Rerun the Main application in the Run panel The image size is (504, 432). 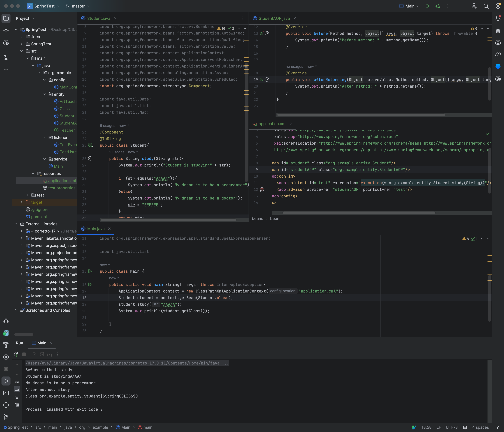[16, 354]
